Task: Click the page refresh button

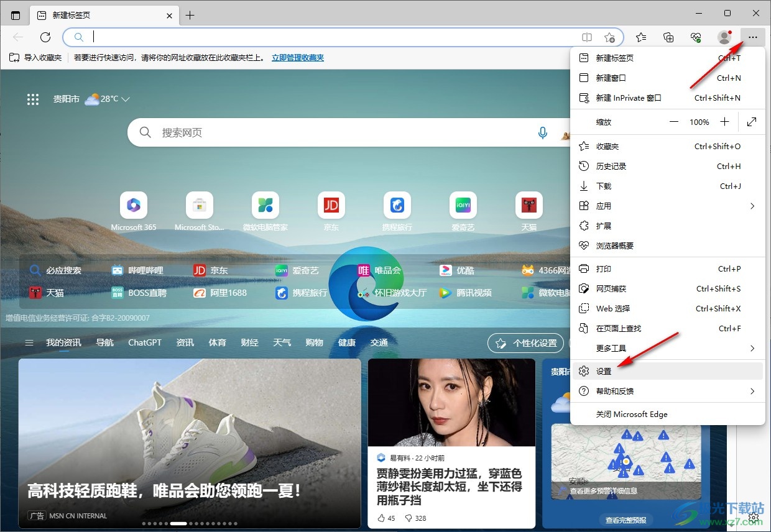Action: [x=45, y=37]
